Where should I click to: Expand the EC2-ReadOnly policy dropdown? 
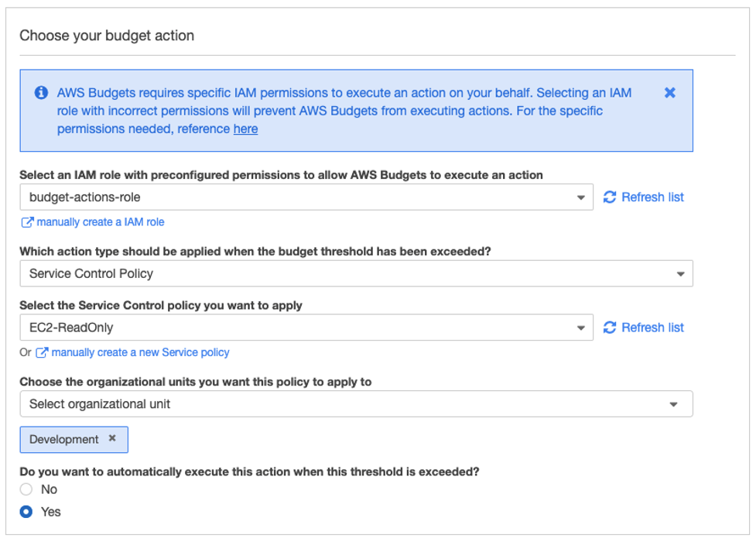click(x=581, y=327)
